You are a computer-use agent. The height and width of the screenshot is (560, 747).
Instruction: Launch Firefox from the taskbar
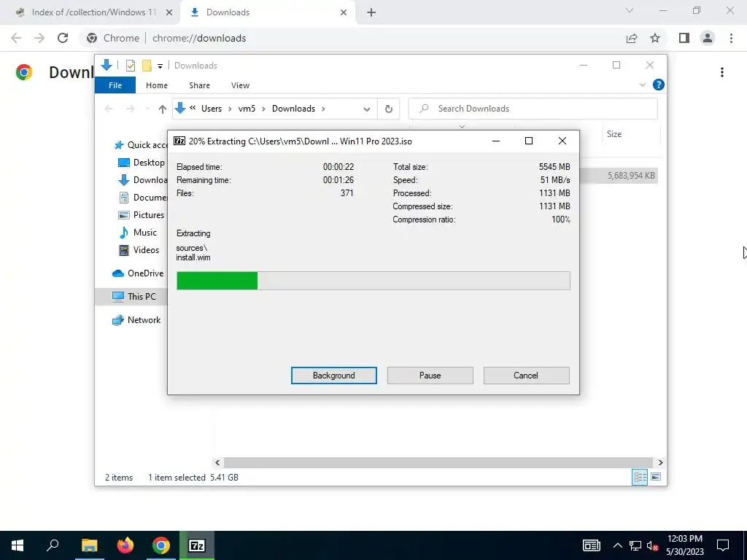(x=125, y=545)
